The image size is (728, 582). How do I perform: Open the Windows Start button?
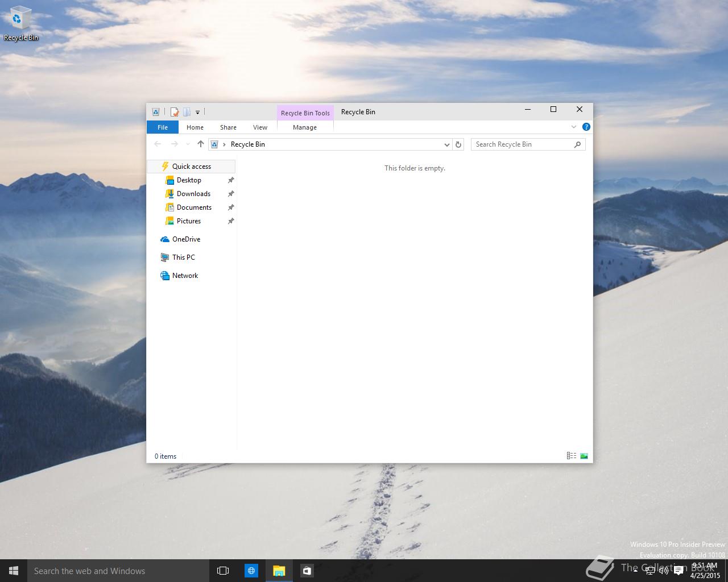point(14,571)
